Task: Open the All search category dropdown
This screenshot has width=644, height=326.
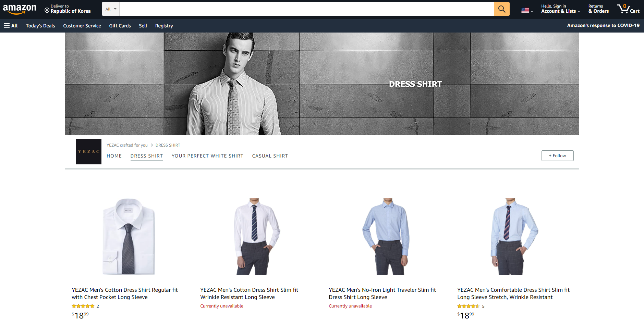Action: click(111, 9)
